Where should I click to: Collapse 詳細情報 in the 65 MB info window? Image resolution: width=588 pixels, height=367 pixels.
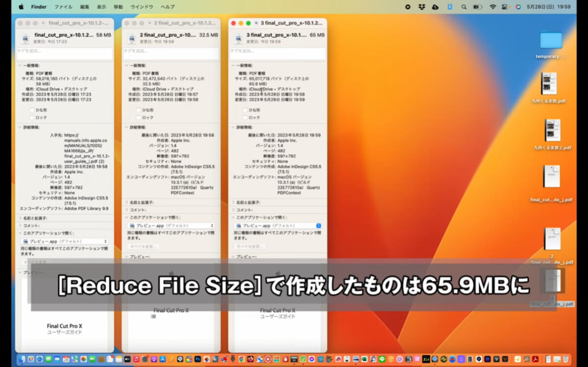[x=233, y=127]
